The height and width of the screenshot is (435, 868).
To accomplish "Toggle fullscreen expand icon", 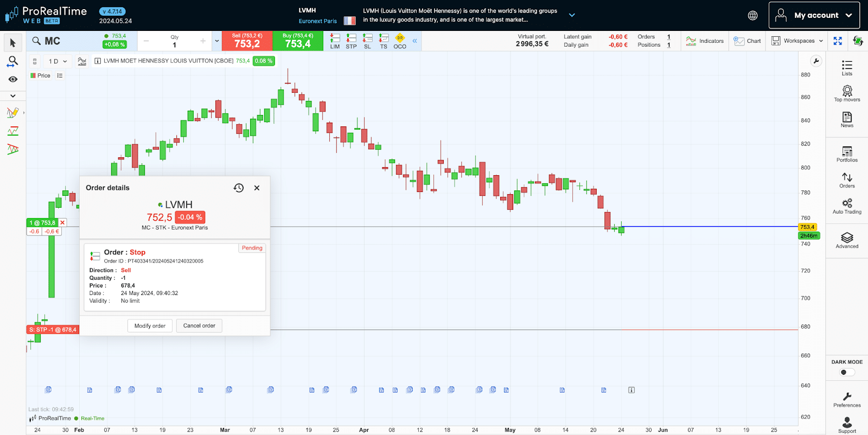I will tap(838, 41).
